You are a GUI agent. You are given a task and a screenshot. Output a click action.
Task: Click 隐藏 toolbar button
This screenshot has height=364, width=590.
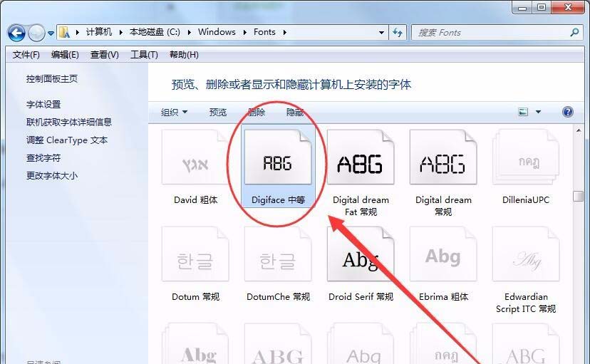coord(295,112)
